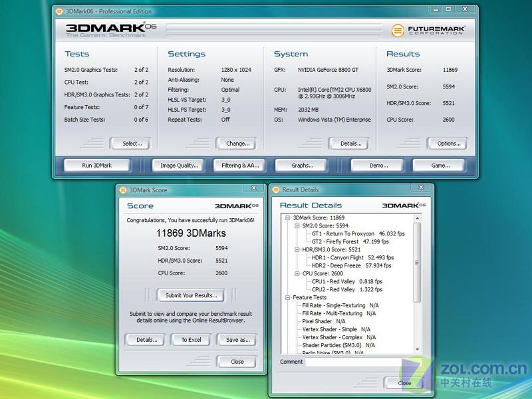Open Graphs... tool
532x399 pixels.
coord(301,166)
